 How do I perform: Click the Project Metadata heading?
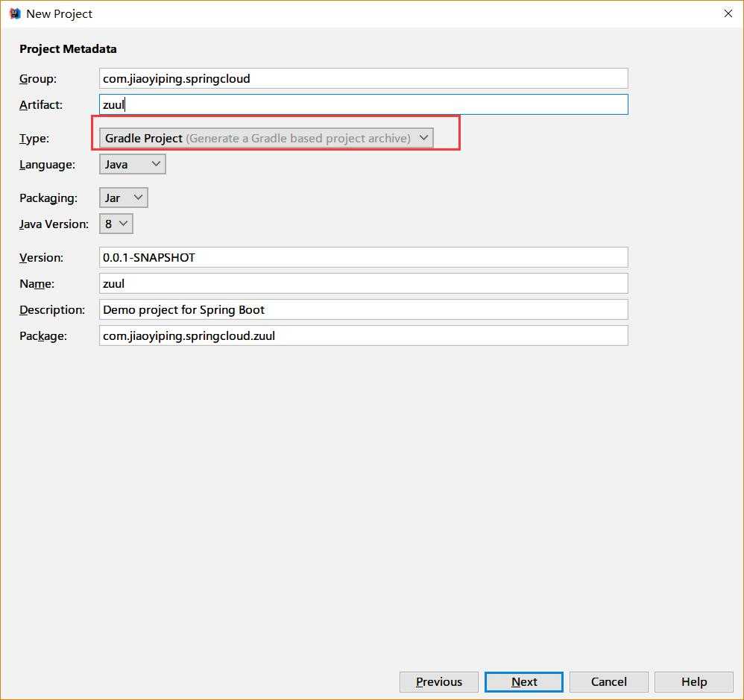(68, 49)
